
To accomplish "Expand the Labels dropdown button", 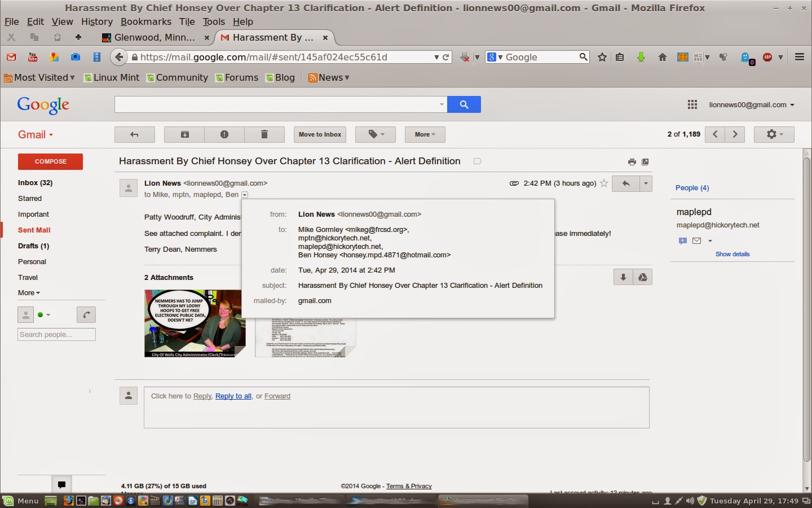I will (x=376, y=134).
